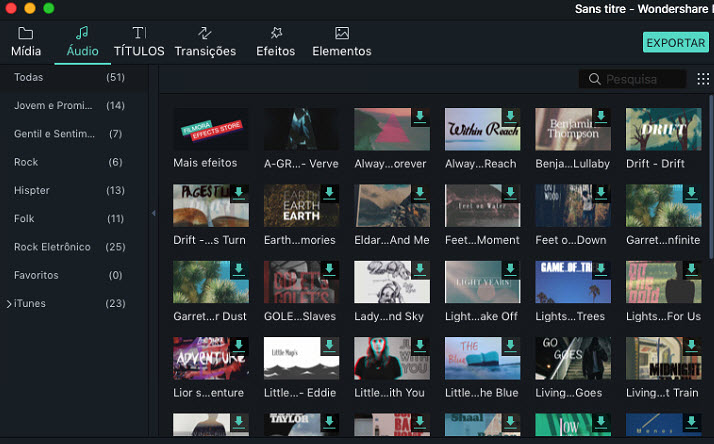The image size is (714, 444).
Task: Click the Pesquisa search field
Action: (x=632, y=79)
